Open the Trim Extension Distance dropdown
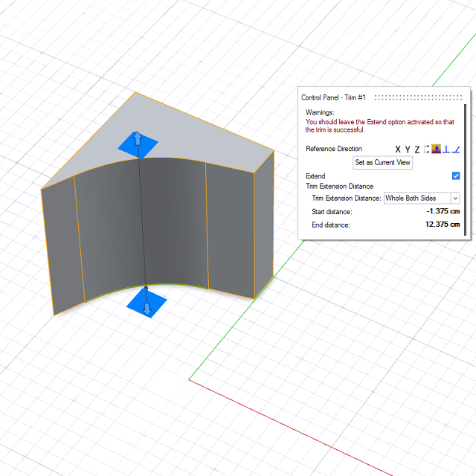476x476 pixels. pos(455,199)
